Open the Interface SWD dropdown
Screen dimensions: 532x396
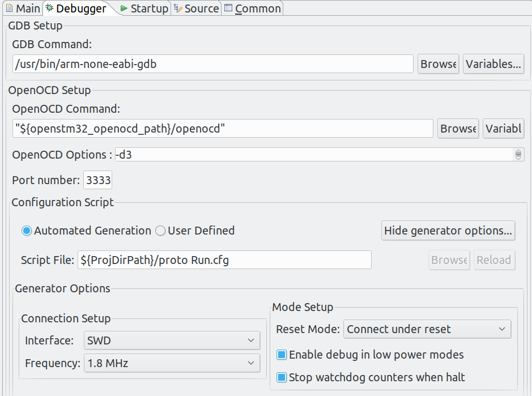pyautogui.click(x=172, y=340)
